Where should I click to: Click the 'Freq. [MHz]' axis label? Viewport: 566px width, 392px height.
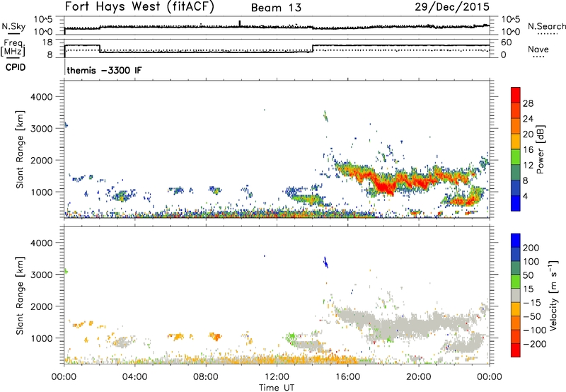pos(13,48)
